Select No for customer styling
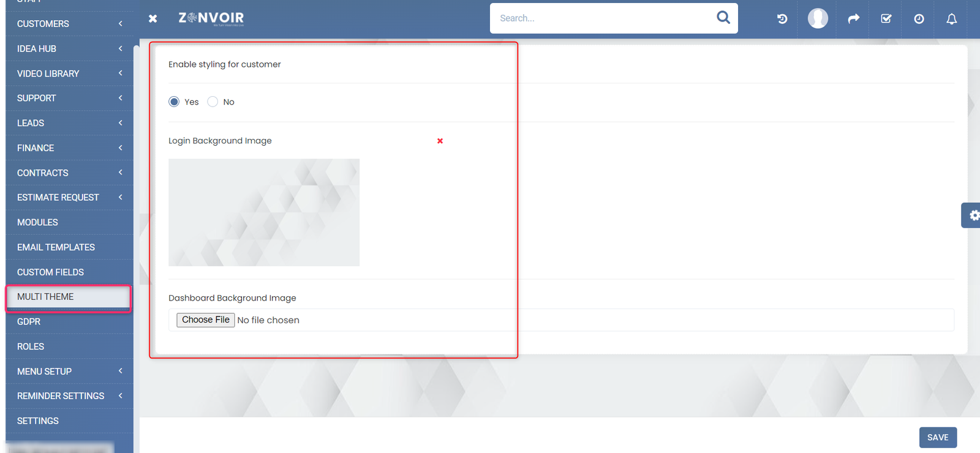The width and height of the screenshot is (980, 453). [x=213, y=102]
